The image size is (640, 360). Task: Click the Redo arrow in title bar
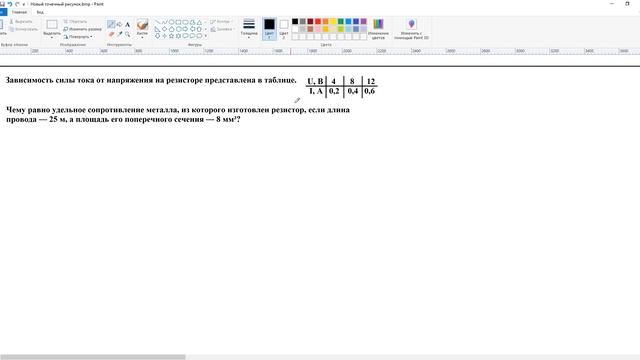(17, 4)
